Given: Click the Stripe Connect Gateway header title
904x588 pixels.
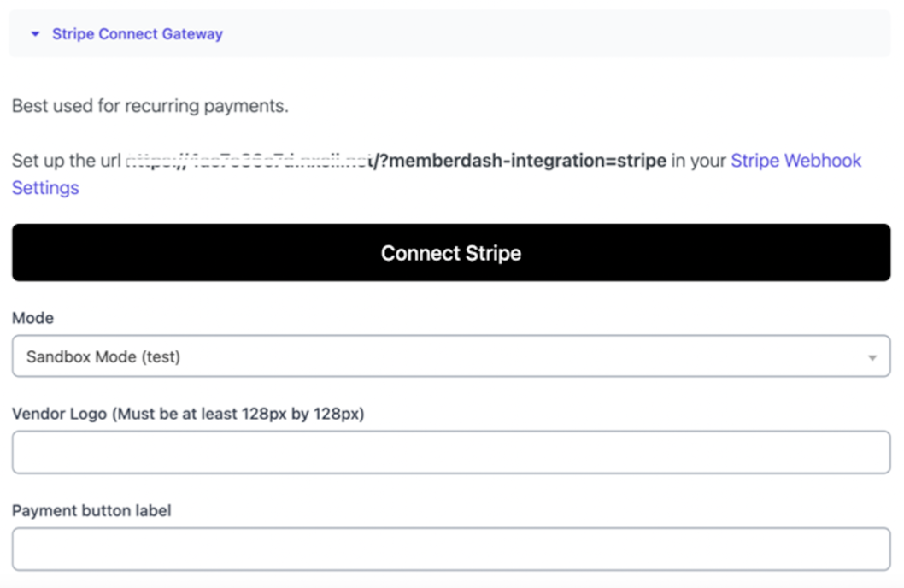Looking at the screenshot, I should pos(137,34).
